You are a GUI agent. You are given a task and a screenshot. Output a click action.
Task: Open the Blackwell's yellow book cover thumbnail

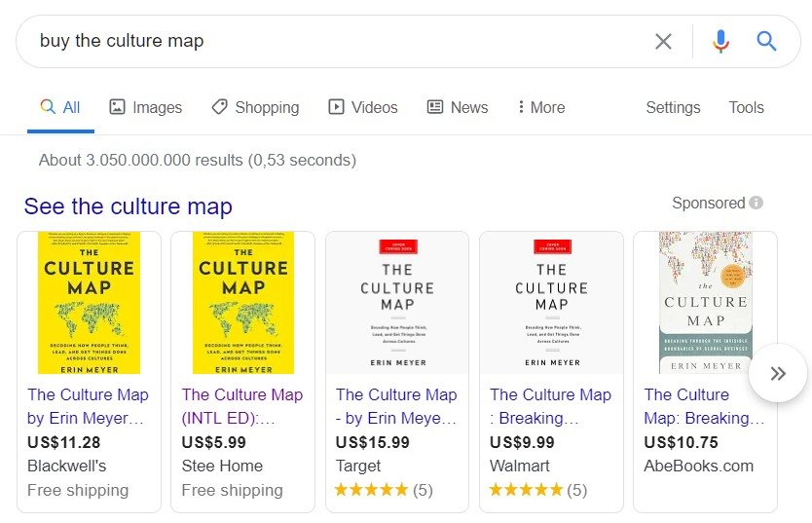89,303
